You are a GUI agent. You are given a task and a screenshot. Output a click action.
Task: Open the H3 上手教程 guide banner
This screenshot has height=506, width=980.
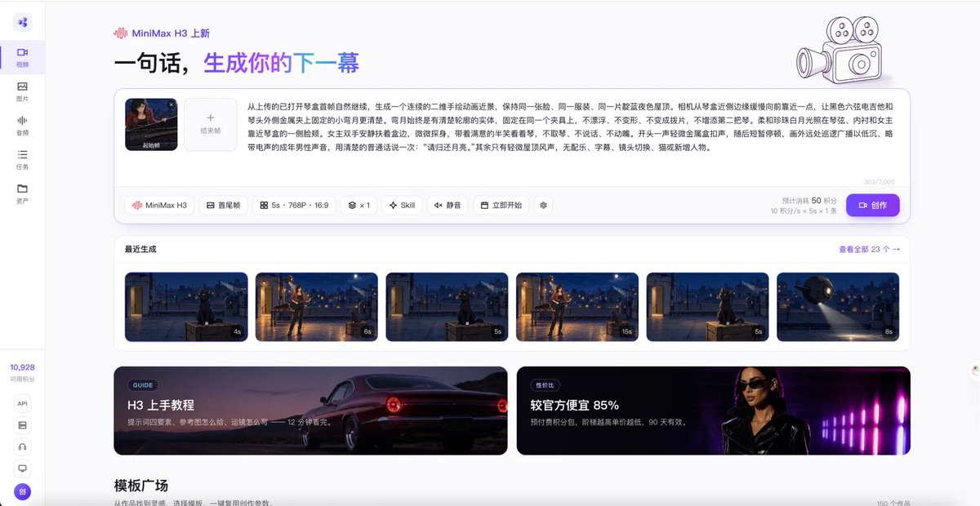(x=310, y=411)
